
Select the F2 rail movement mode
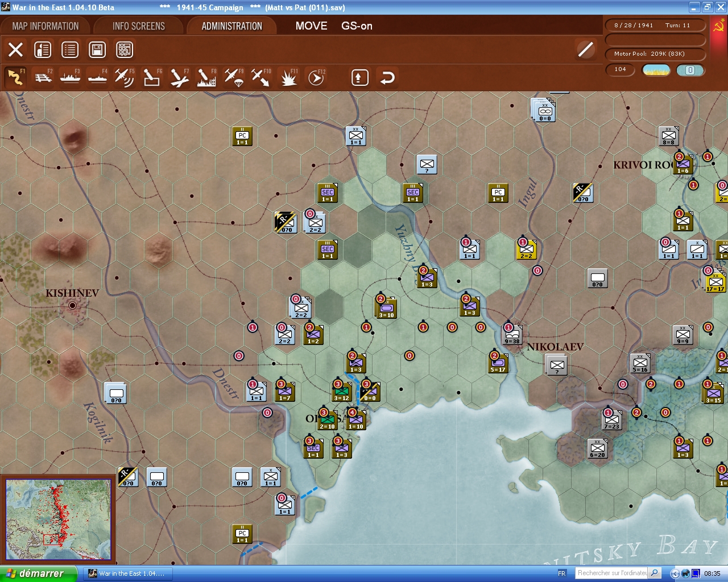pyautogui.click(x=43, y=77)
